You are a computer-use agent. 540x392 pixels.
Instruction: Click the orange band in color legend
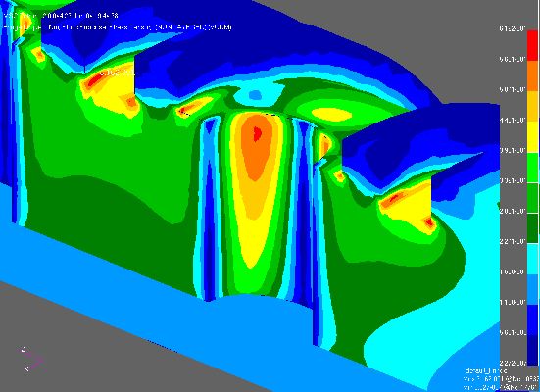pos(532,75)
